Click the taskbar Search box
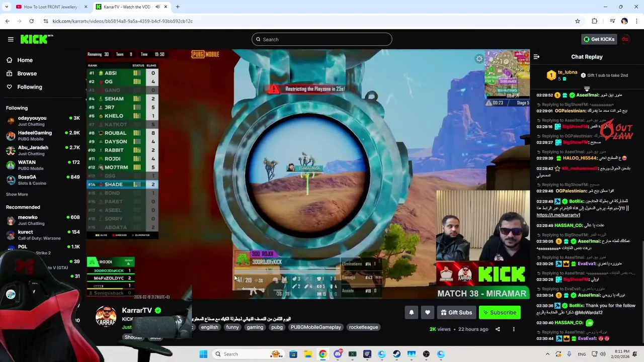This screenshot has width=644, height=362. (248, 354)
